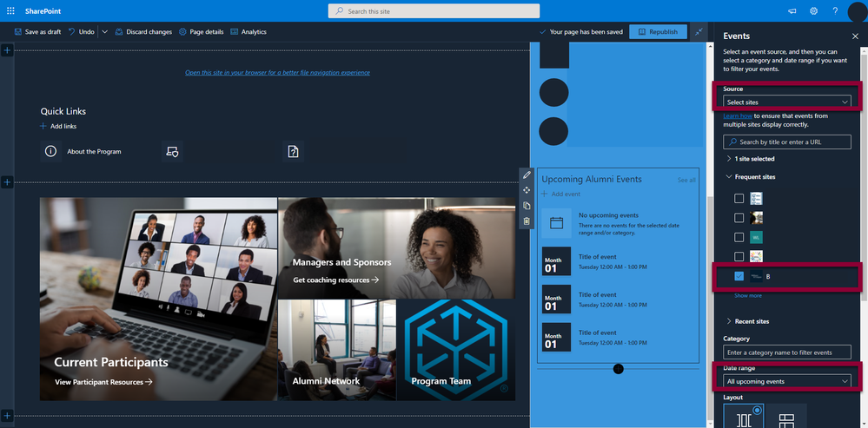Open the help question mark icon
The width and height of the screenshot is (868, 428).
tap(835, 11)
